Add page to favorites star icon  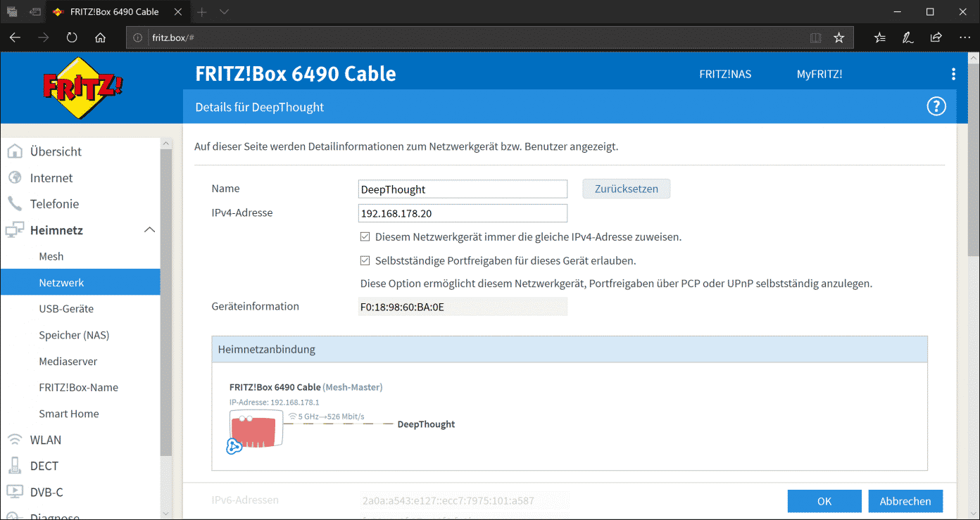(x=838, y=38)
